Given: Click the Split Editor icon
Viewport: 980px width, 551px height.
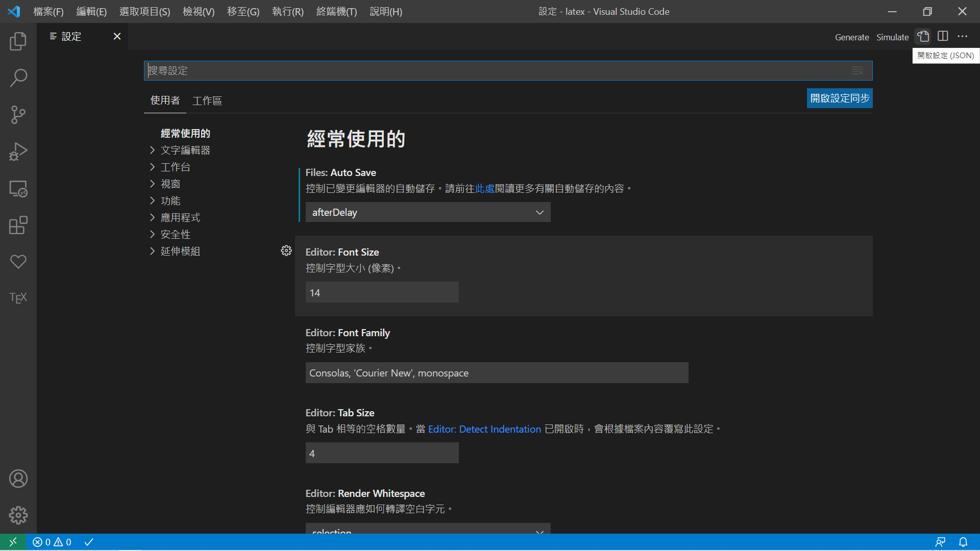Looking at the screenshot, I should pos(943,37).
